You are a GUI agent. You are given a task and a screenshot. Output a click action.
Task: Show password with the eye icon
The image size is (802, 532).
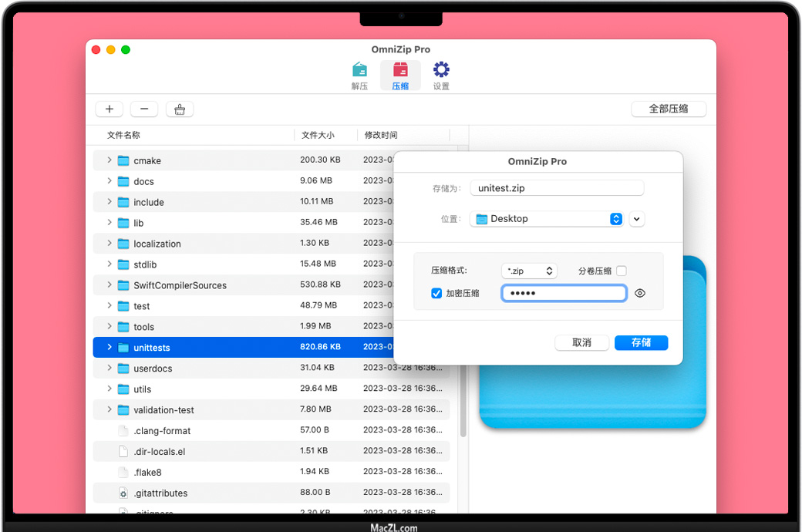[640, 294]
